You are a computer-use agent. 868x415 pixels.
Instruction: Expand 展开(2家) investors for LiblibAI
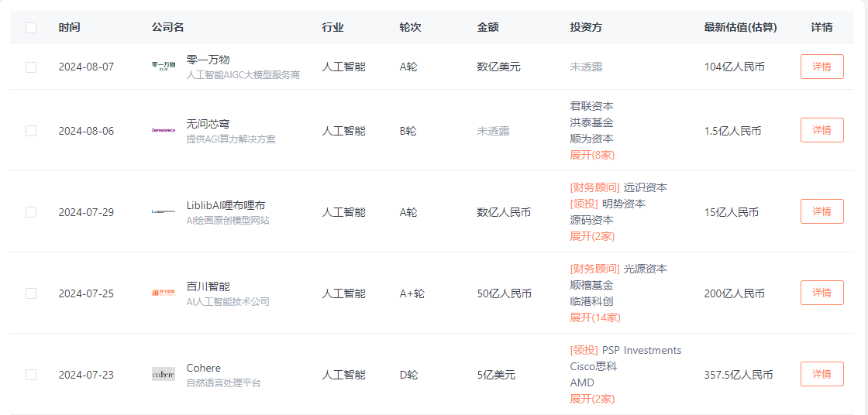pos(592,236)
